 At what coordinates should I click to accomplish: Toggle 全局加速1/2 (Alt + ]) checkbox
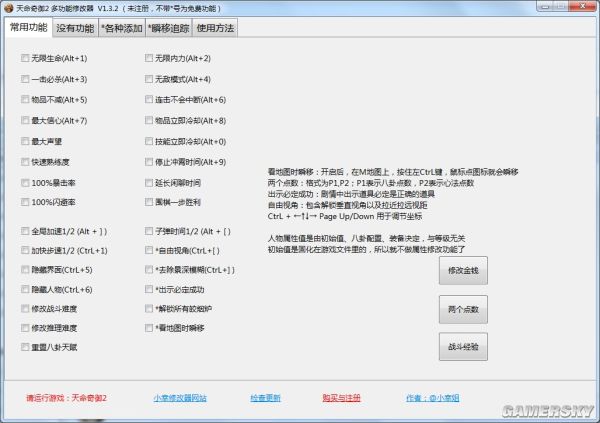(25, 231)
